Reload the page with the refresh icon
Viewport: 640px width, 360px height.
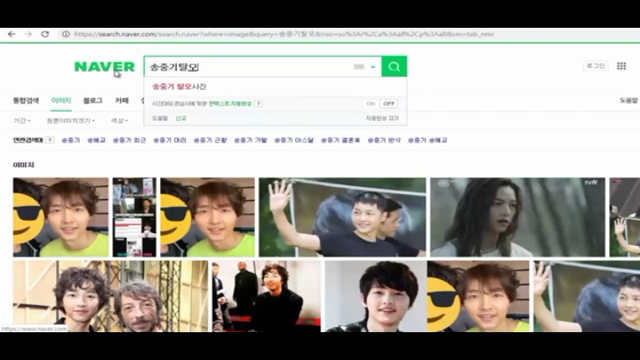(x=45, y=34)
